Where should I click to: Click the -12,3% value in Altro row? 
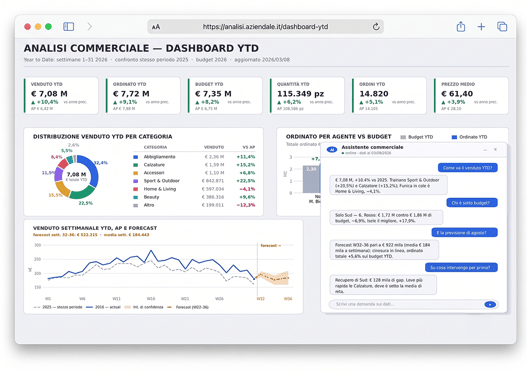click(x=246, y=205)
